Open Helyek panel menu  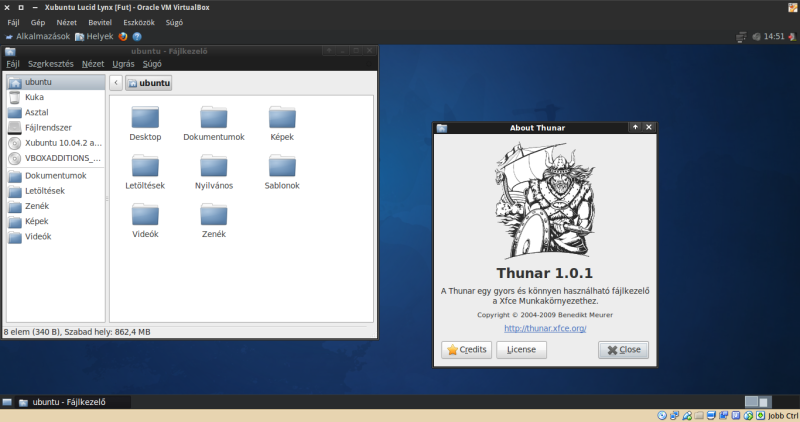coord(94,37)
